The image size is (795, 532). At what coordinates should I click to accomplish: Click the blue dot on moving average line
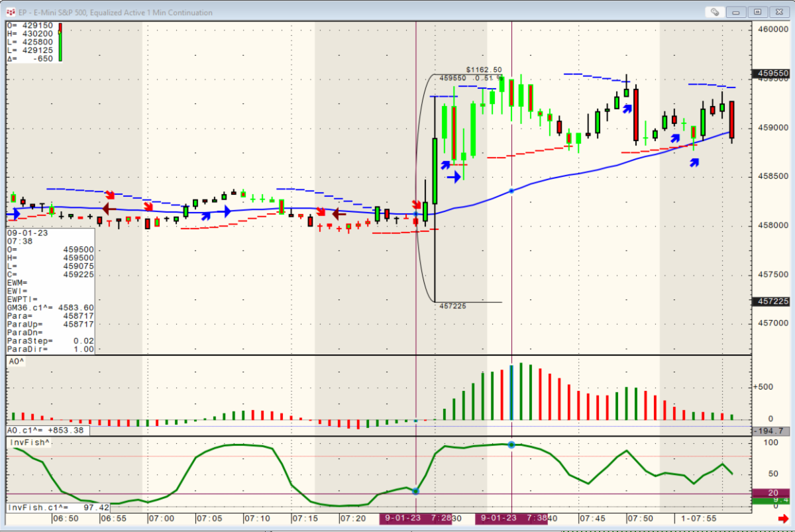pyautogui.click(x=511, y=191)
